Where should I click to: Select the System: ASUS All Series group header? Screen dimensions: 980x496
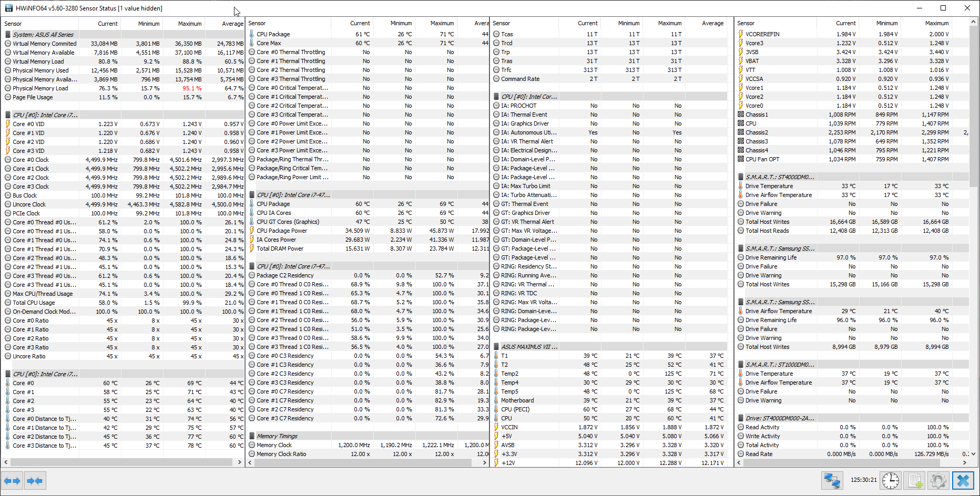(43, 35)
